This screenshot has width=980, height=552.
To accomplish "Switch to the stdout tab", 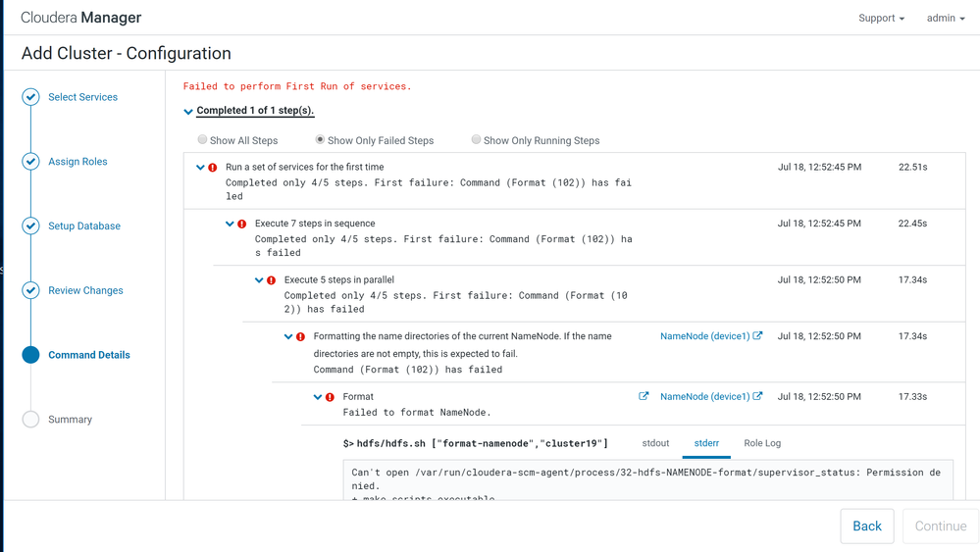I will [x=655, y=443].
